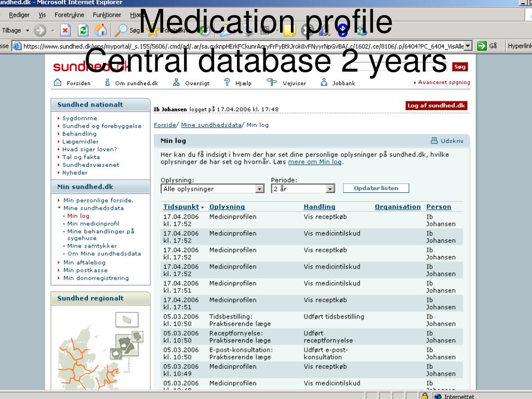532x399 pixels.
Task: Open the Funktioner menu
Action: click(107, 15)
